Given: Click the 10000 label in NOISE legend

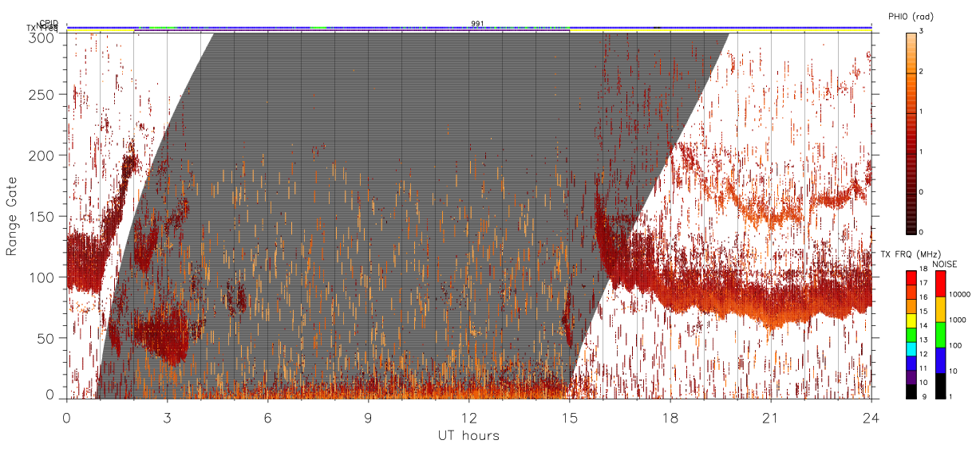Looking at the screenshot, I should (x=960, y=294).
